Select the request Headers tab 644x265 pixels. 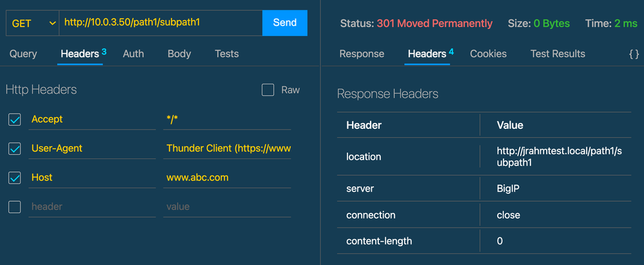(79, 54)
